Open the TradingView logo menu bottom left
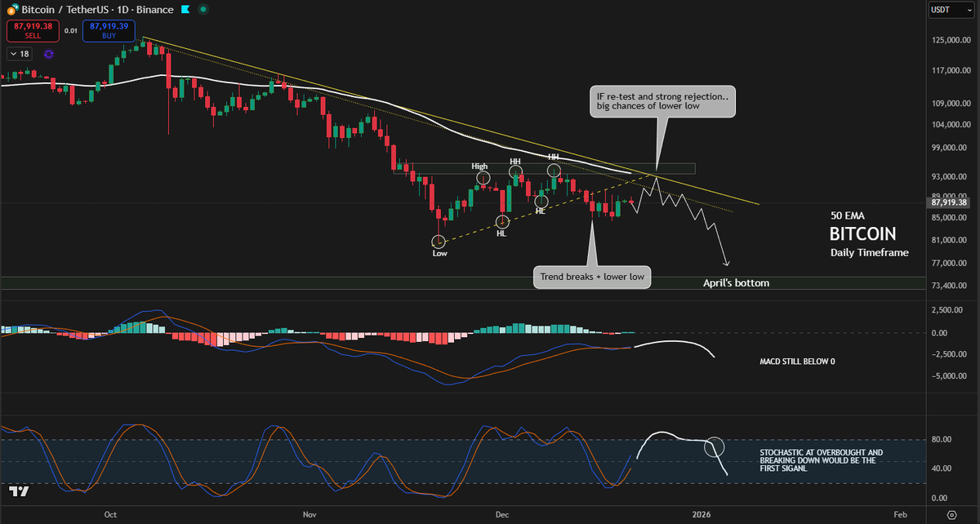The image size is (980, 524). point(20,491)
